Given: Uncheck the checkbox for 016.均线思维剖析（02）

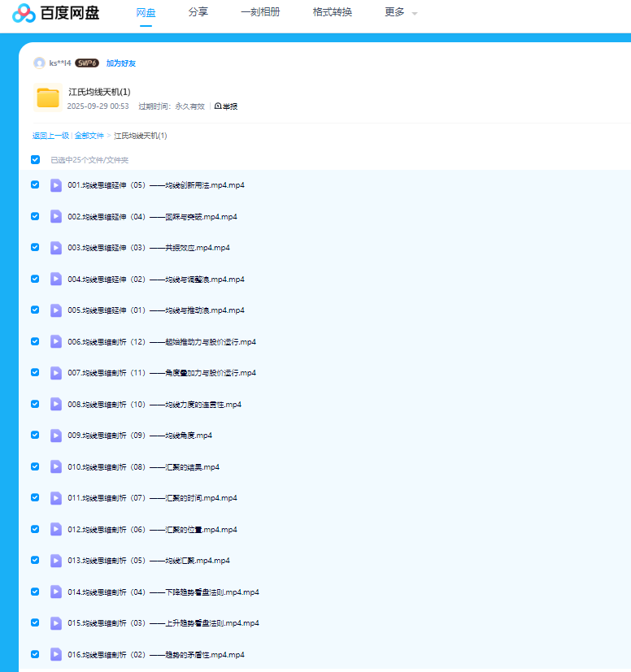Looking at the screenshot, I should pyautogui.click(x=35, y=654).
